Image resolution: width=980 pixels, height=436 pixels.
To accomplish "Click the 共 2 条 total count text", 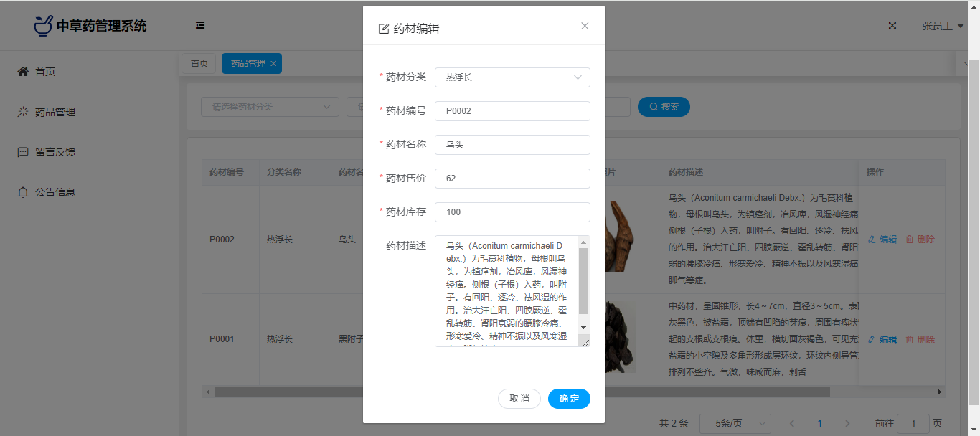I will (674, 423).
